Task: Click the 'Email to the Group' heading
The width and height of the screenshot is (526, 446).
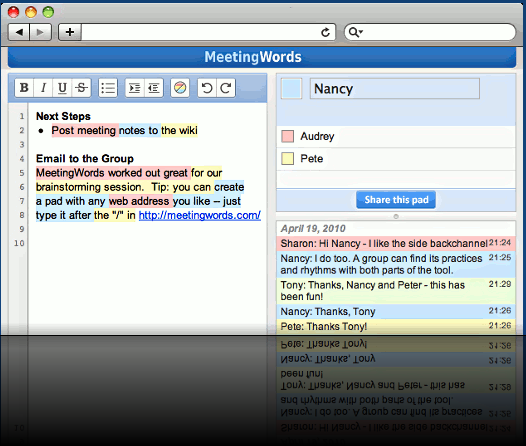Action: coord(85,159)
